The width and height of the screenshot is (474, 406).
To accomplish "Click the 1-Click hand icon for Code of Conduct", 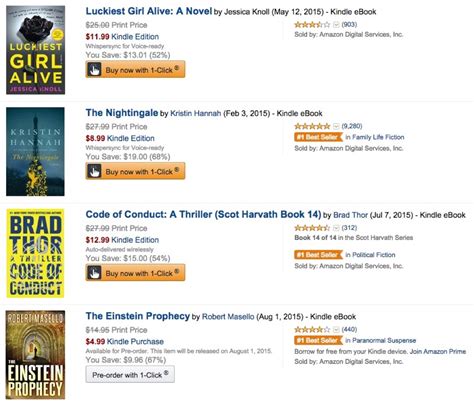I will click(x=94, y=273).
